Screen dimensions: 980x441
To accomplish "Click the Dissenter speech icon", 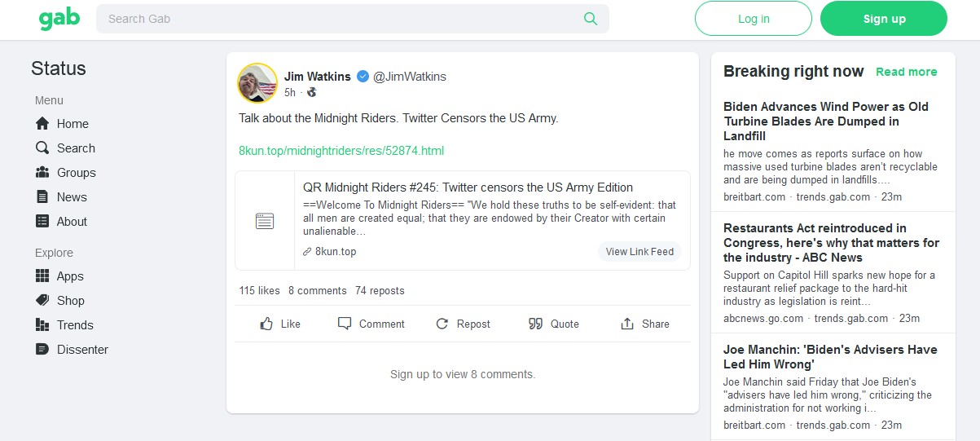I will click(x=42, y=350).
